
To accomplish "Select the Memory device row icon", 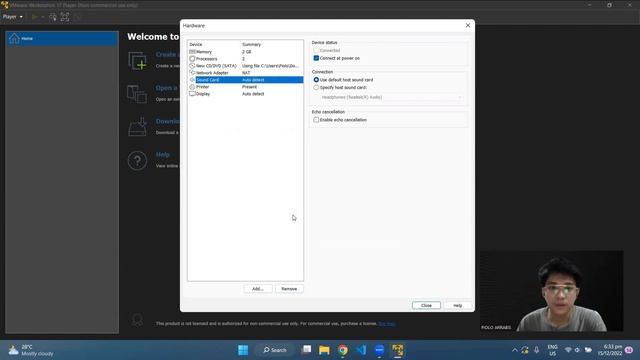I will 192,52.
